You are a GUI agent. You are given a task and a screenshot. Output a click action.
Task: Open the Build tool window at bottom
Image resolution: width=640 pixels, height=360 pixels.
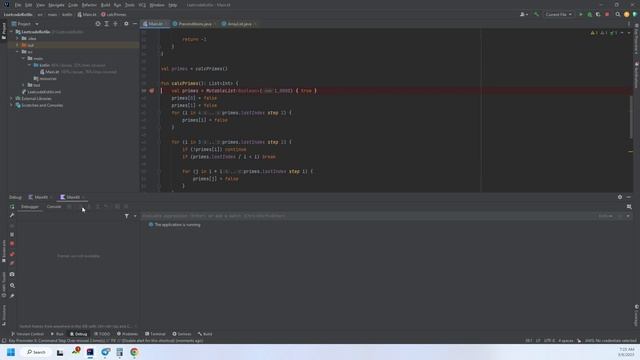pyautogui.click(x=205, y=334)
